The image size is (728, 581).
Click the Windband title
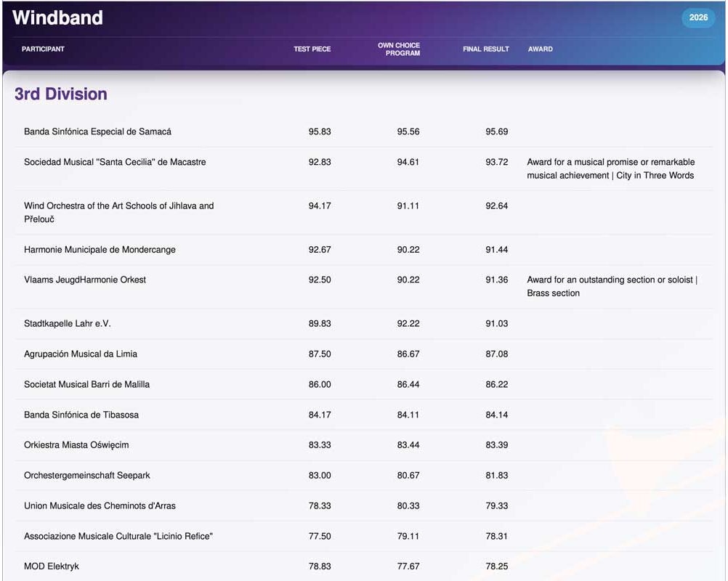(x=57, y=17)
